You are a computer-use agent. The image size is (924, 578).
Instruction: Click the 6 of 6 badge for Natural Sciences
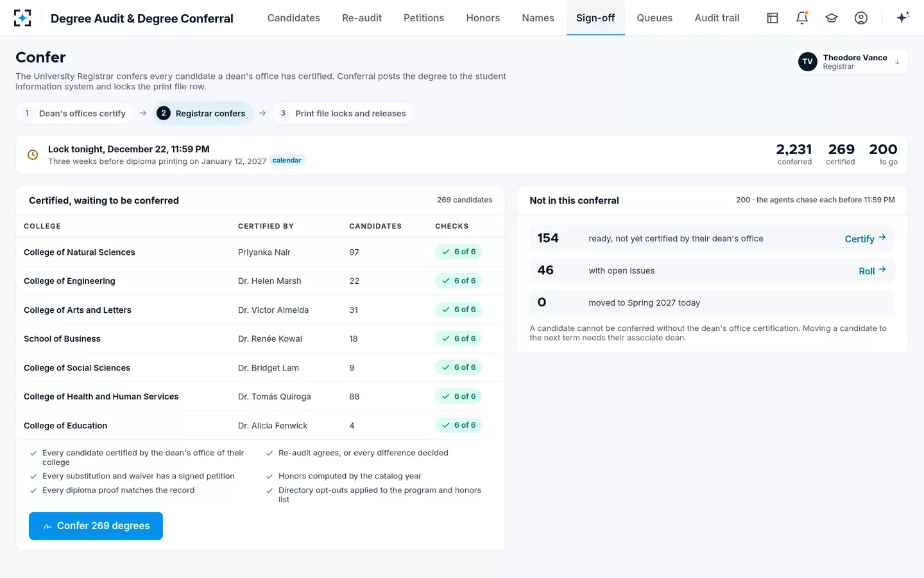pos(458,252)
